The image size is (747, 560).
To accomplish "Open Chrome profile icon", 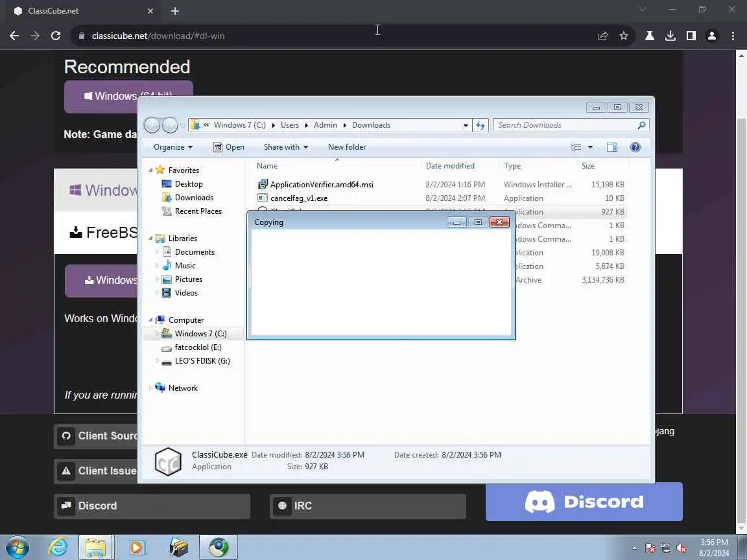I will pos(712,36).
